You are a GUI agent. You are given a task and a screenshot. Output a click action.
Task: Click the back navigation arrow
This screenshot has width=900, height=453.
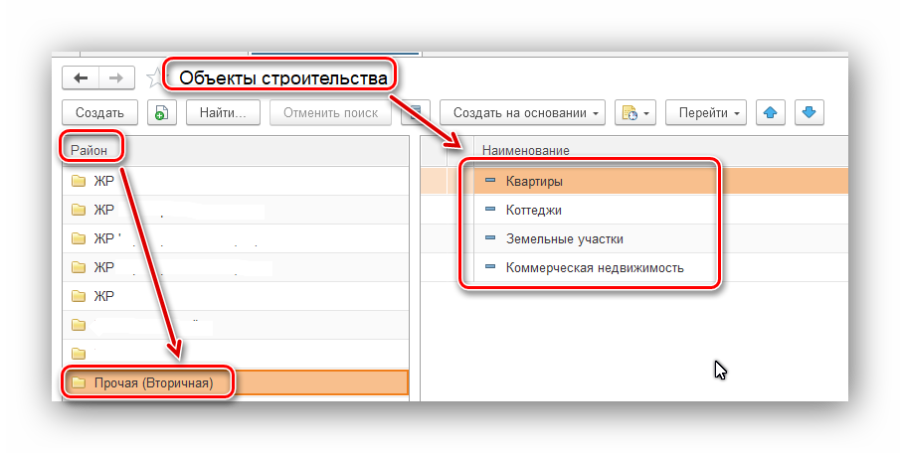pos(81,78)
